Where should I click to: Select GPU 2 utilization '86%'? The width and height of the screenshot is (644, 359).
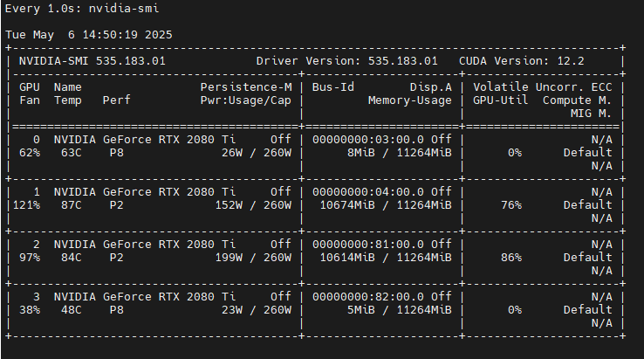(511, 258)
